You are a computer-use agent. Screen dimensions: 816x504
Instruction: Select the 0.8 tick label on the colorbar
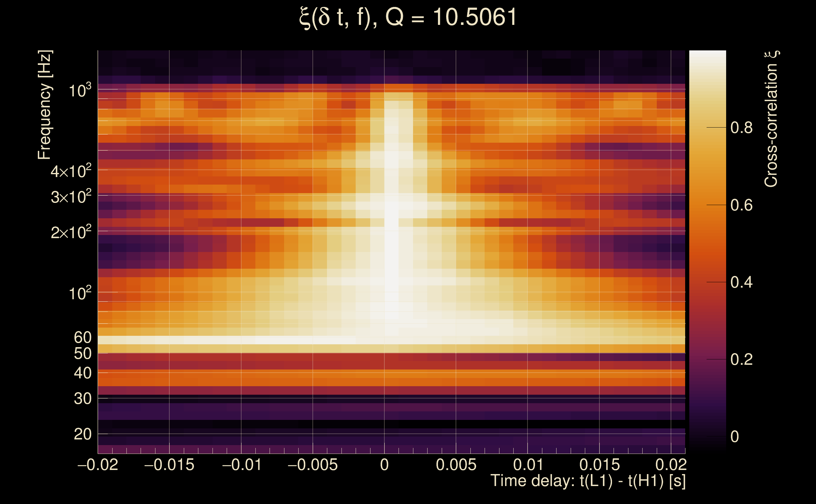pos(741,128)
